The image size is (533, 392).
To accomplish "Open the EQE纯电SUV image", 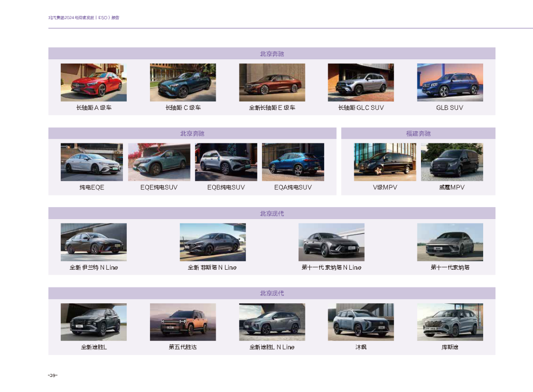I will (x=159, y=162).
